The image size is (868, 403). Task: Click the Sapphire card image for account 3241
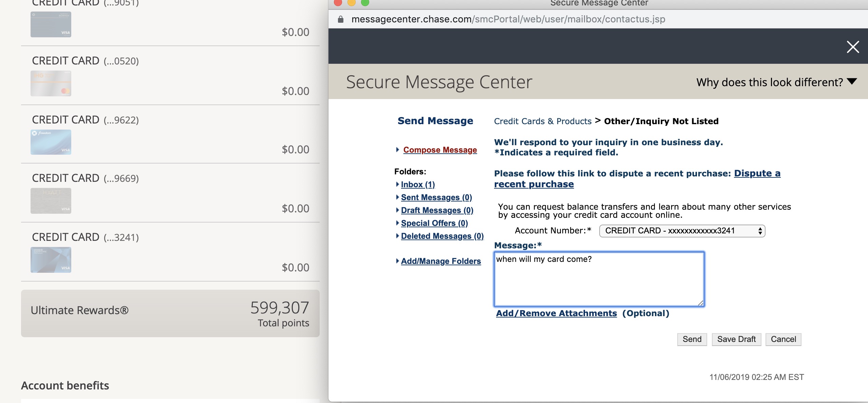click(x=51, y=260)
